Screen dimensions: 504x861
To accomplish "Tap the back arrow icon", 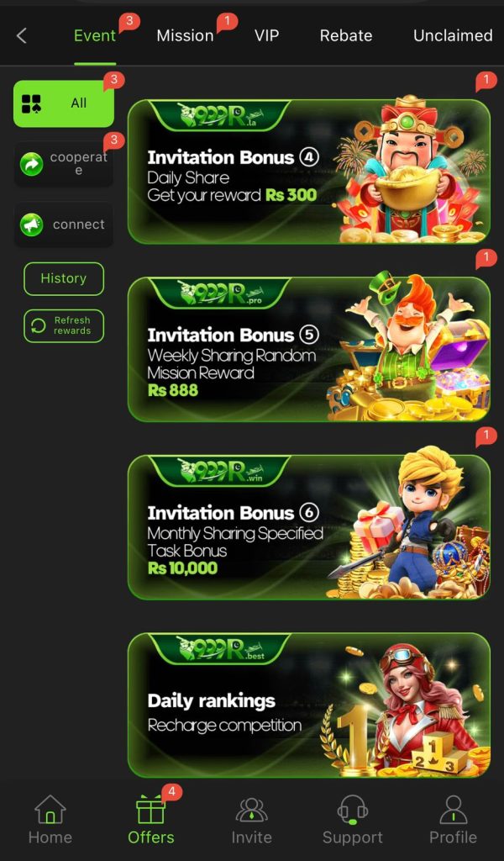I will point(21,36).
